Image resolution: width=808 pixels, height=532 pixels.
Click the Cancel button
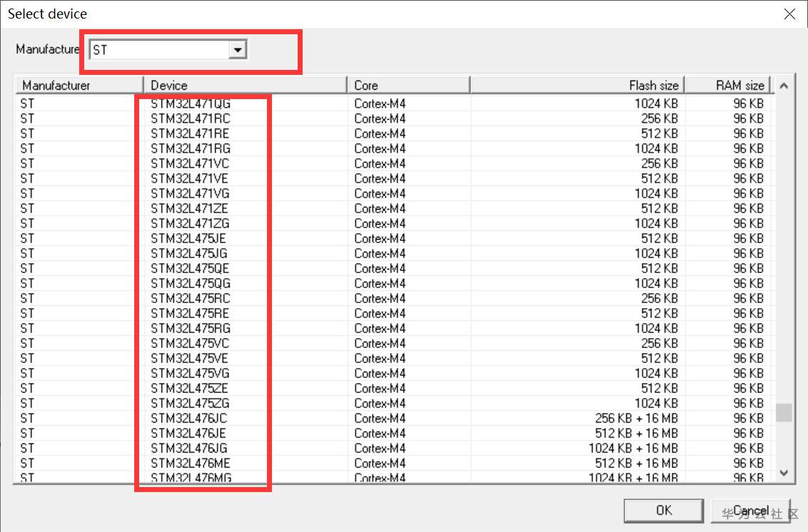750,511
